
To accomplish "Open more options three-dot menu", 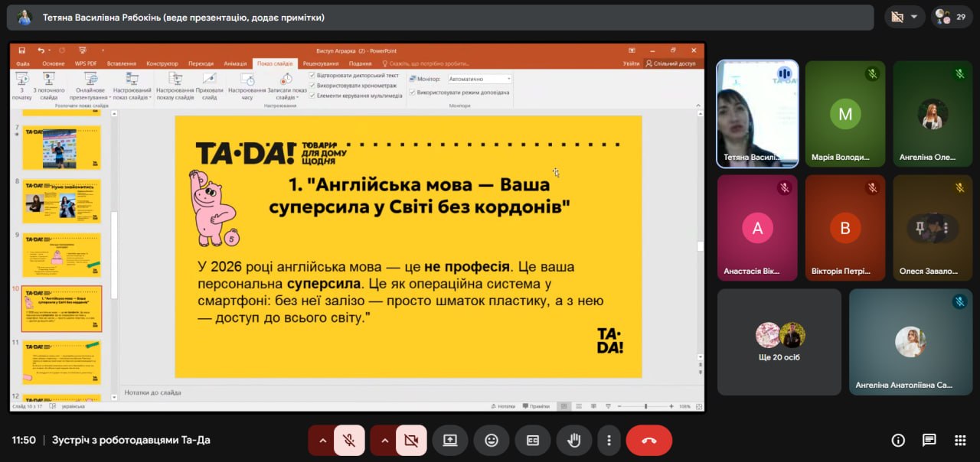I will (609, 441).
